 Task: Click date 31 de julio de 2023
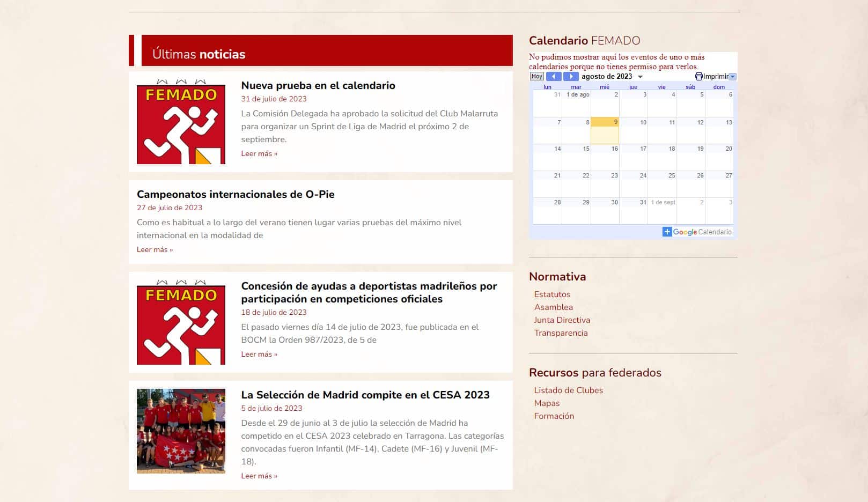[x=274, y=99]
